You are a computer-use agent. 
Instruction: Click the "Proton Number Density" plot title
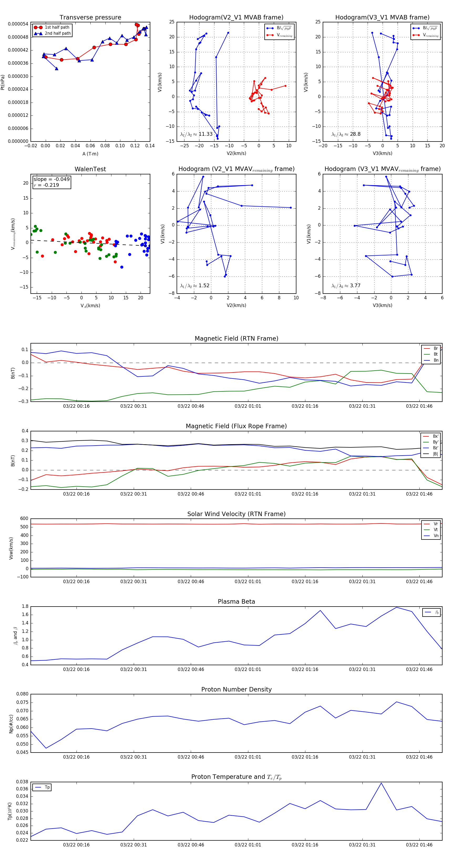click(236, 689)
